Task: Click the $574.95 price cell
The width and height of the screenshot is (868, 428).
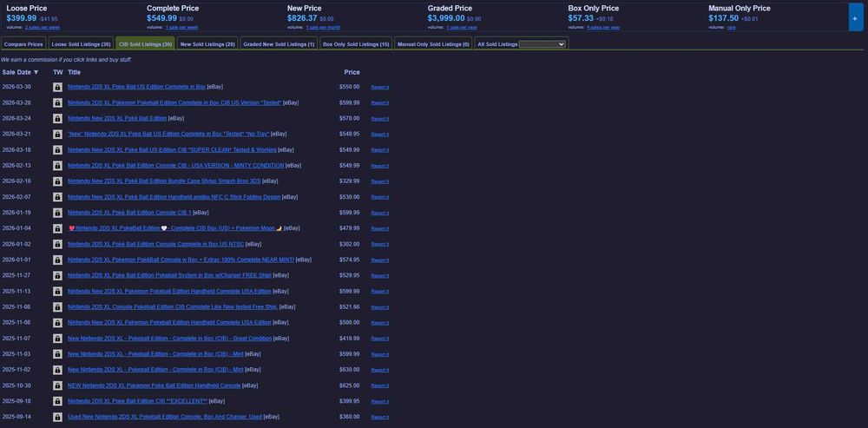Action: pyautogui.click(x=349, y=260)
